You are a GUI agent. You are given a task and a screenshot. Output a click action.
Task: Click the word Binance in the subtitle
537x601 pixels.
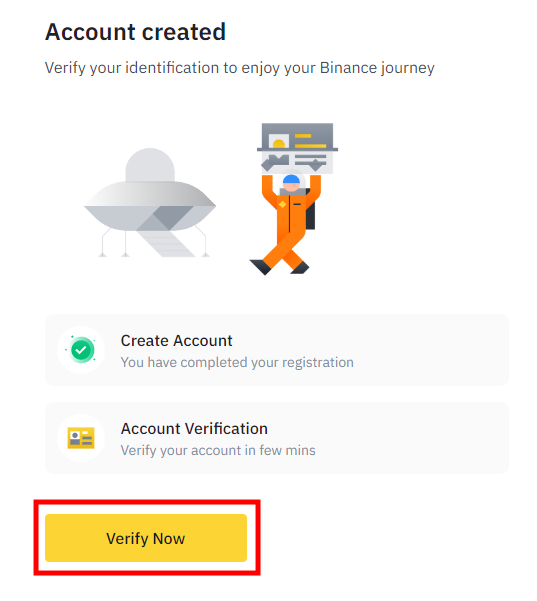(348, 68)
